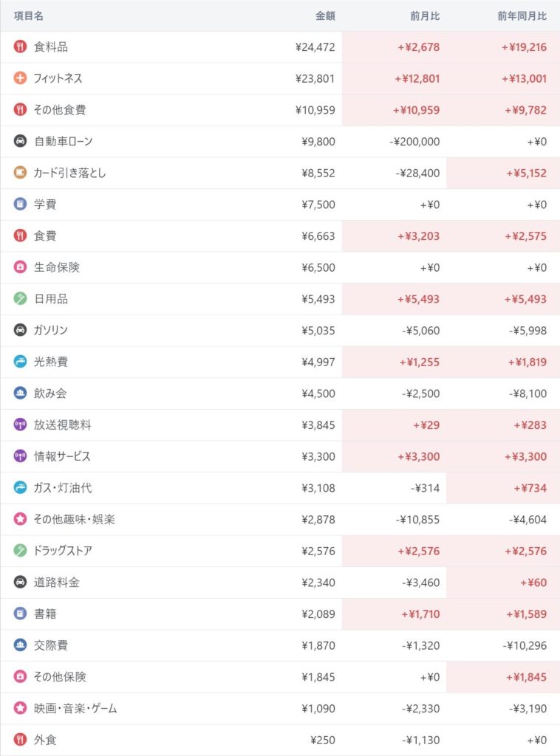Select the 情報サービス row label
This screenshot has height=756, width=560.
tap(62, 456)
